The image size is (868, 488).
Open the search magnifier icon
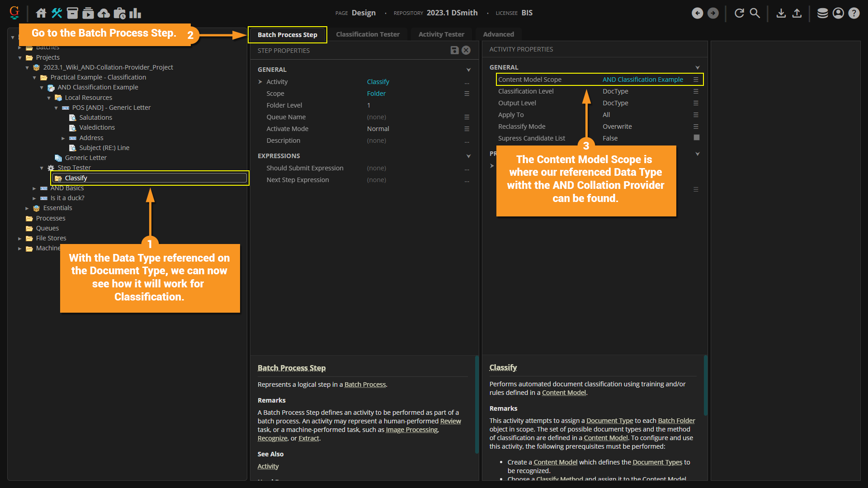tap(755, 13)
